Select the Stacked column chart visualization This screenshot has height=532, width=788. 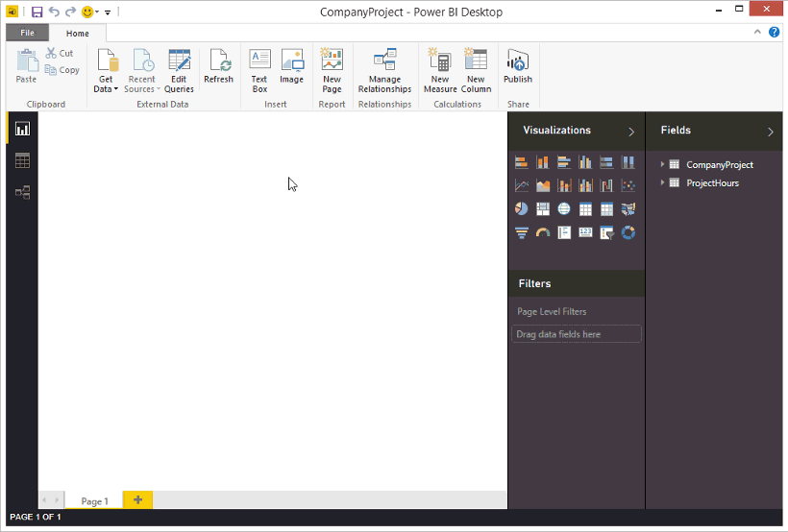(543, 162)
